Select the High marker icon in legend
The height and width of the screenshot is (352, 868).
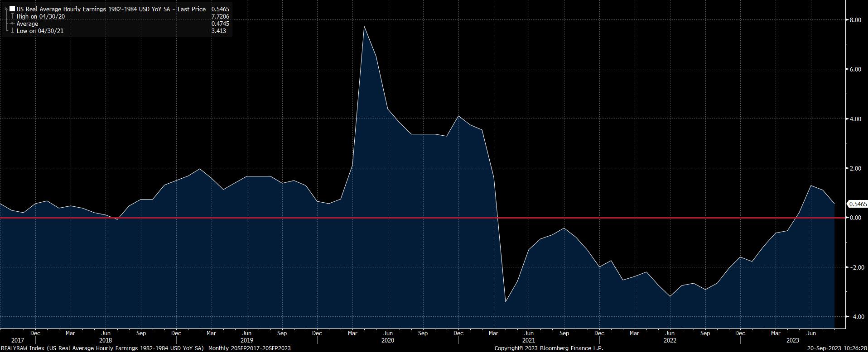click(x=12, y=16)
